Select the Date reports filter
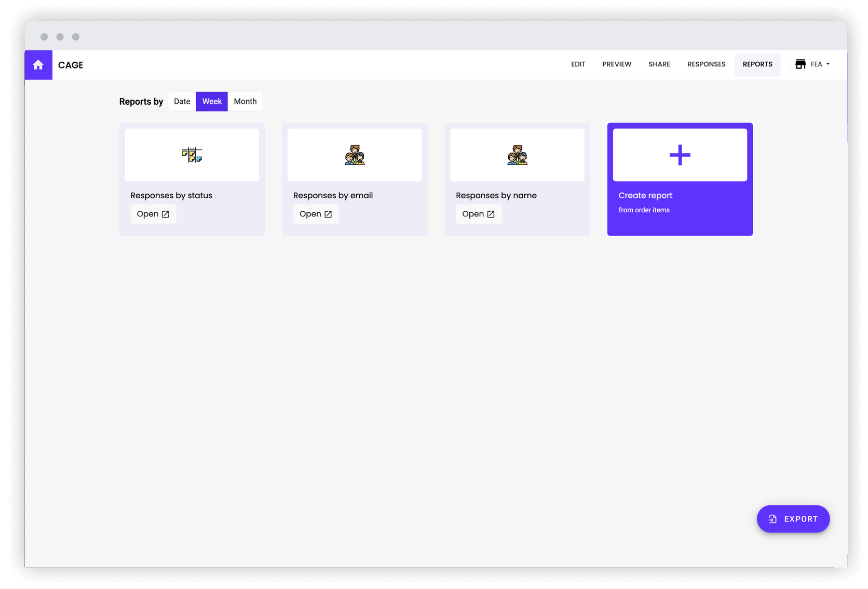This screenshot has height=589, width=868. pyautogui.click(x=182, y=101)
